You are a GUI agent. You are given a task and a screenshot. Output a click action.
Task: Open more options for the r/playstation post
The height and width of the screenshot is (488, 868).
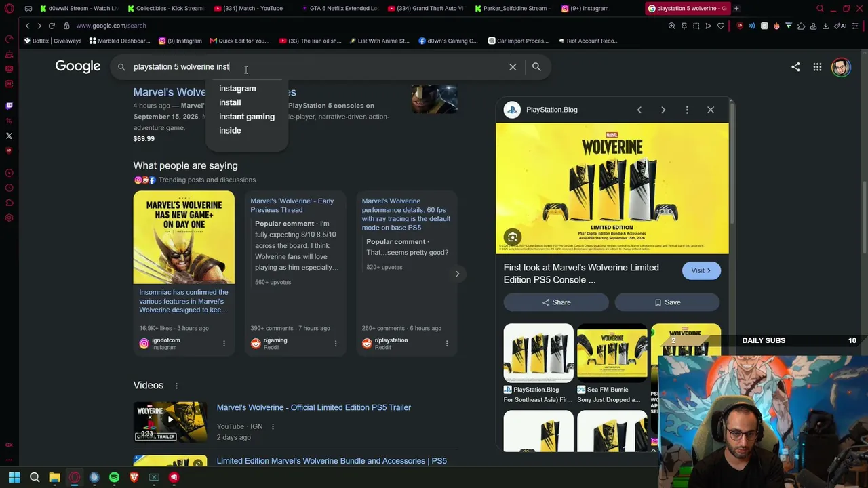tap(446, 344)
